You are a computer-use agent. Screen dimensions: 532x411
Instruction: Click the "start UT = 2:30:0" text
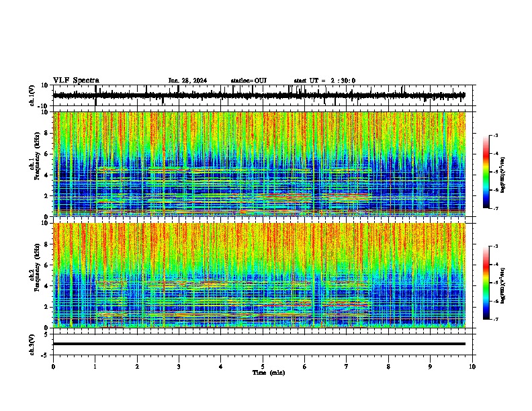click(x=324, y=81)
